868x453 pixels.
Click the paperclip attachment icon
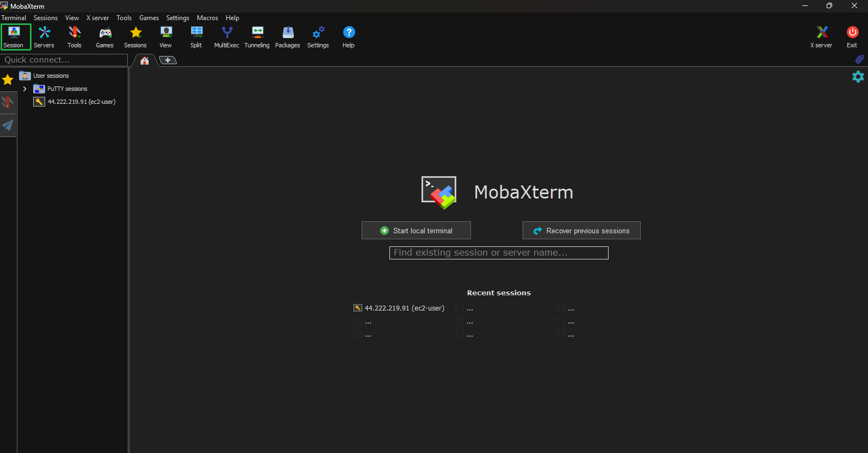click(x=859, y=59)
